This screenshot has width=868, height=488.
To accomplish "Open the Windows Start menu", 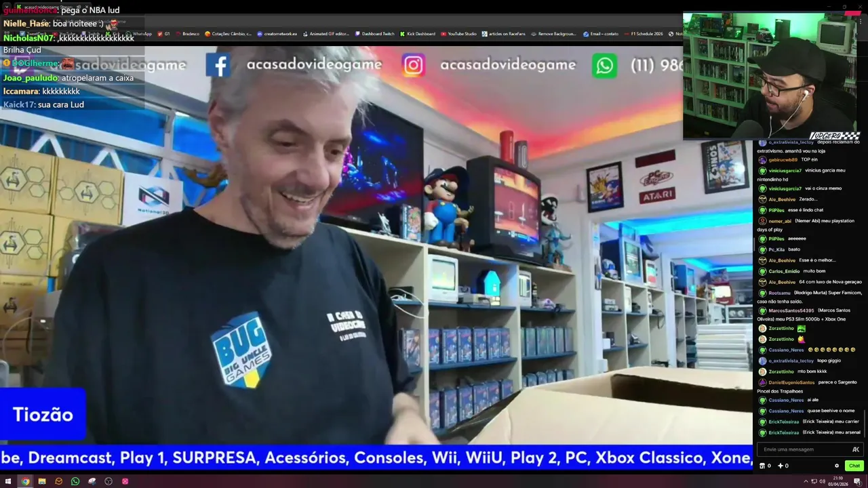I will tap(7, 481).
